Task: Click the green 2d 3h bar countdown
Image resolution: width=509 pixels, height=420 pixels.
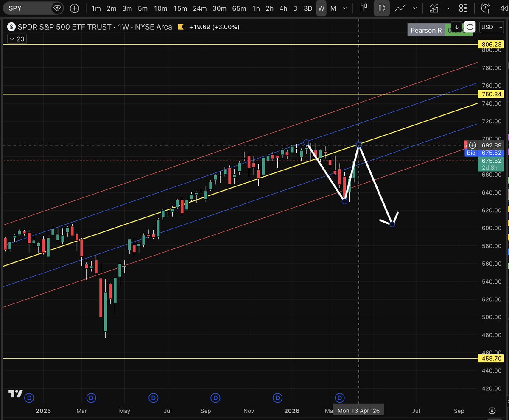Action: tap(491, 167)
